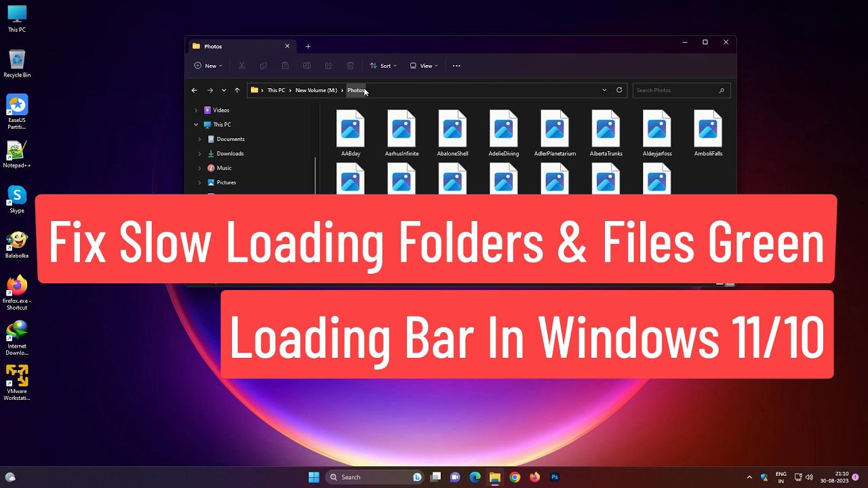Screen dimensions: 868x488
Task: Open Microsoft Edge from the taskbar
Action: click(x=475, y=477)
